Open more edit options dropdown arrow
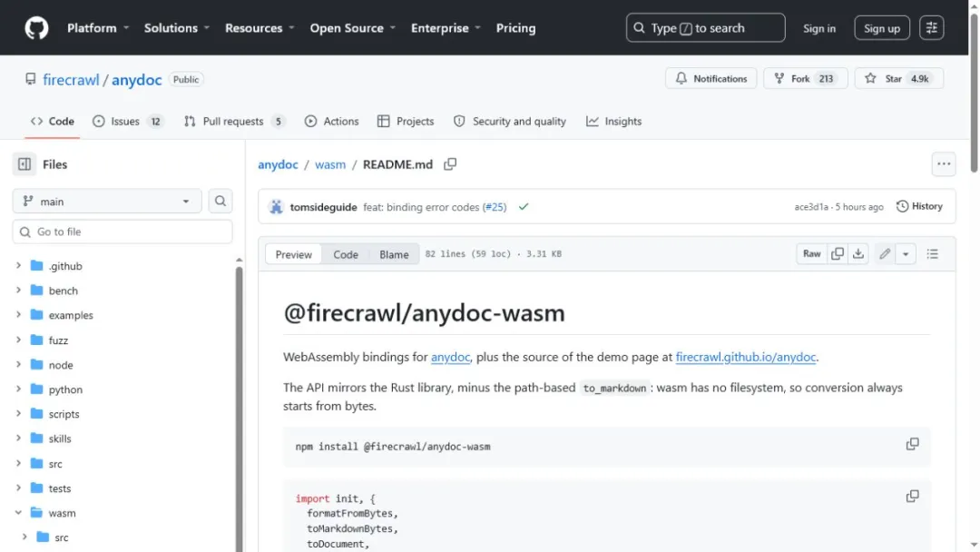This screenshot has width=980, height=552. tap(906, 254)
